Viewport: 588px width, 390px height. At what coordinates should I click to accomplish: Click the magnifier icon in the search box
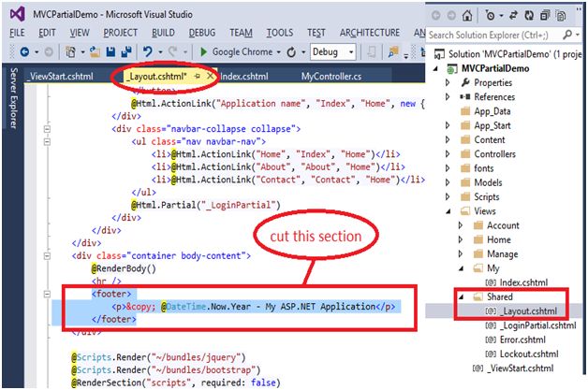567,35
